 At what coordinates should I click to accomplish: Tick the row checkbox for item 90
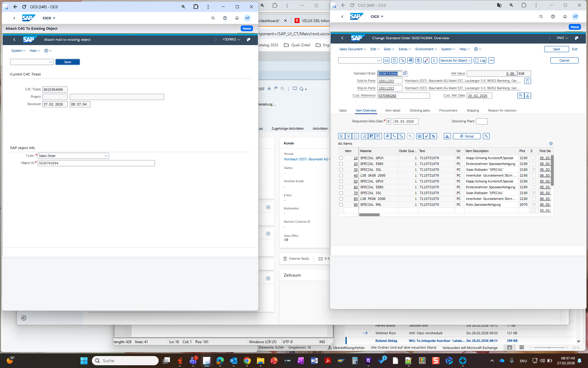[x=341, y=205]
